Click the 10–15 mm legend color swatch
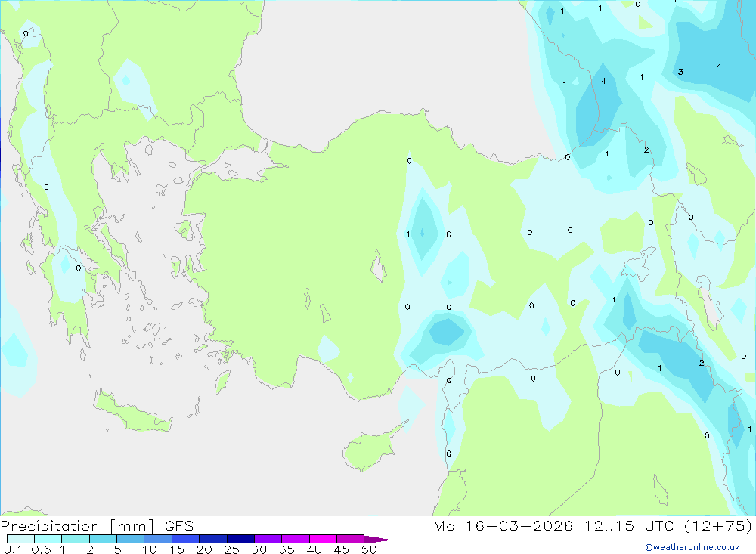 pos(158,539)
